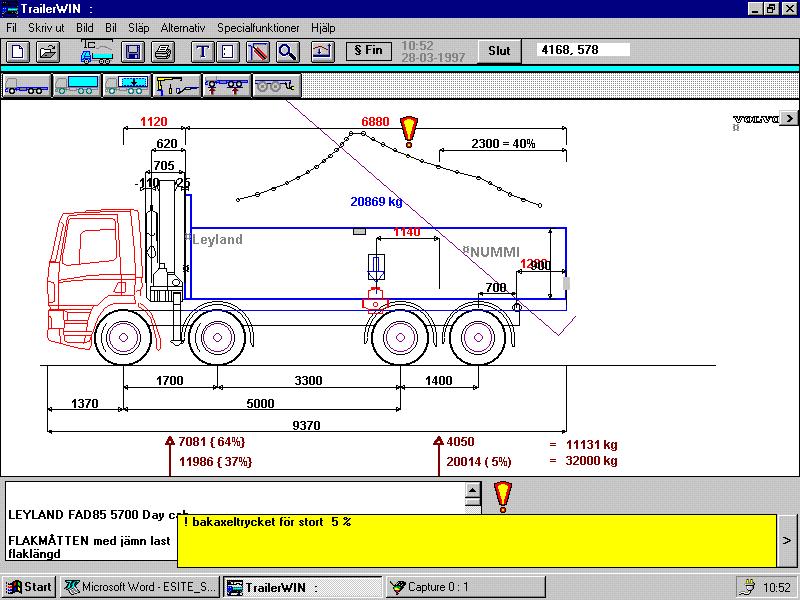Click the 9370 total length value
Screen dimensions: 800x600
click(306, 426)
